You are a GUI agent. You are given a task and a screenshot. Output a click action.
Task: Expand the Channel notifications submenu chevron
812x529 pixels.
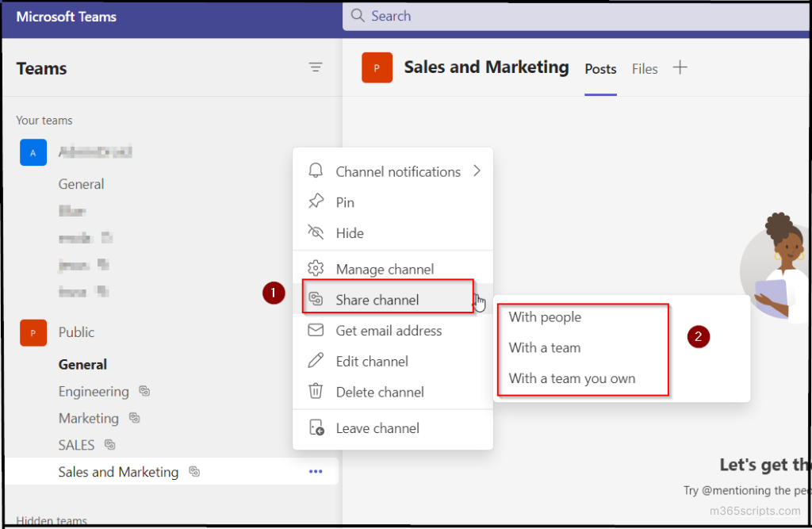click(477, 171)
